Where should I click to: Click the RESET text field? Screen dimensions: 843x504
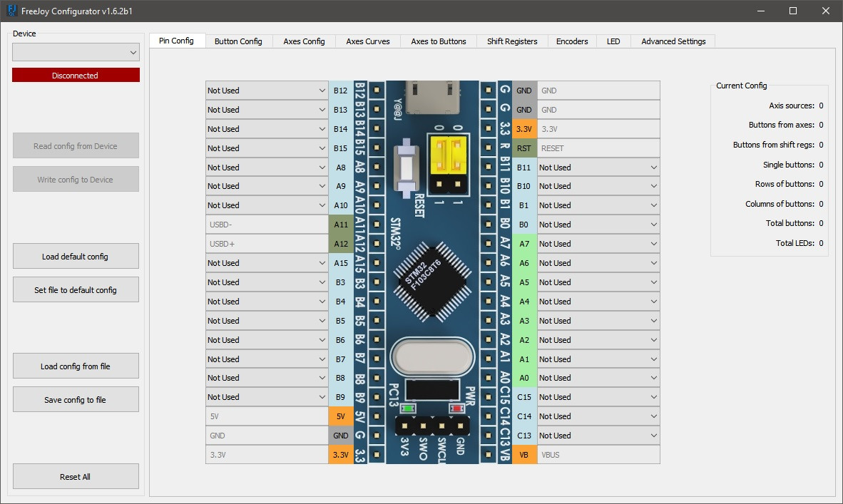[x=598, y=148]
